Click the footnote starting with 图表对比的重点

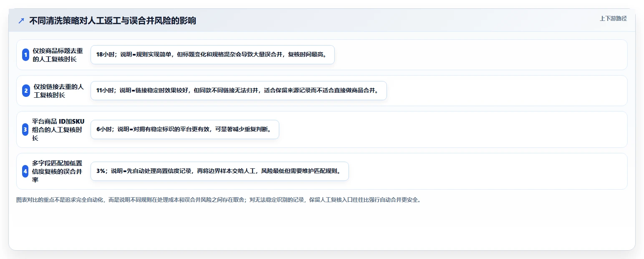click(220, 200)
